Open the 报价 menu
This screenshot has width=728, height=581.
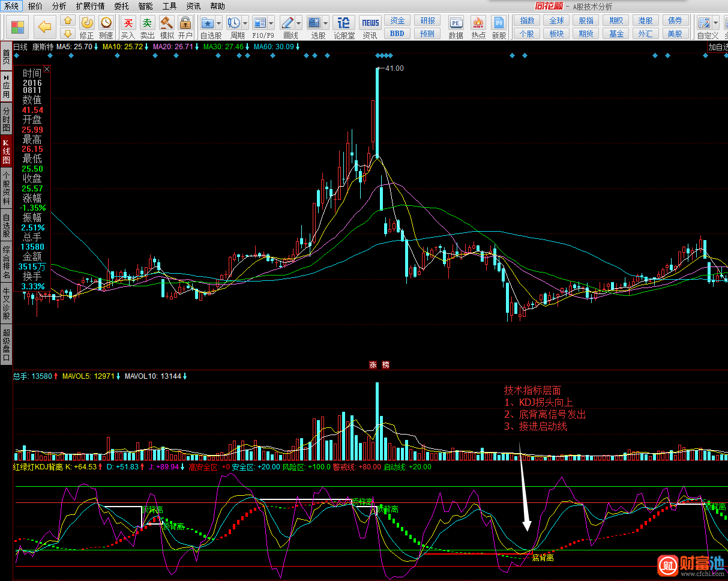(x=35, y=6)
